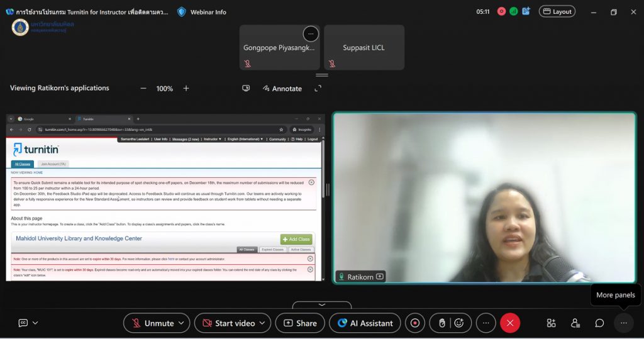Open the AI Assistant
The height and width of the screenshot is (339, 644).
pyautogui.click(x=365, y=323)
